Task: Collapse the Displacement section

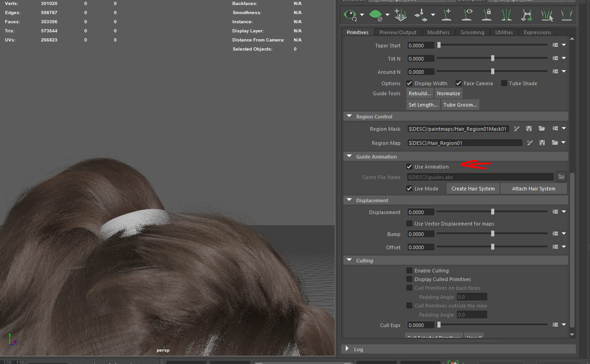Action: pos(349,200)
